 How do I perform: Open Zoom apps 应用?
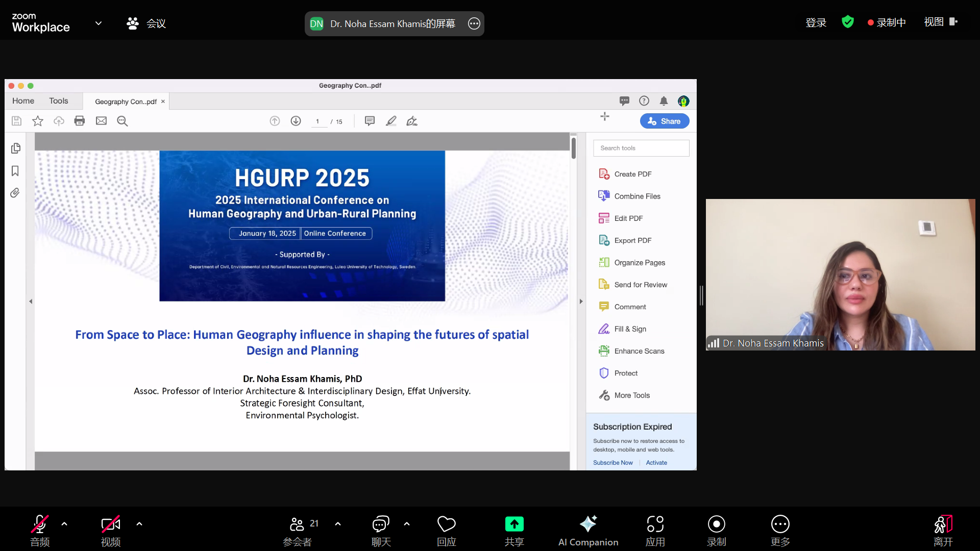(655, 531)
